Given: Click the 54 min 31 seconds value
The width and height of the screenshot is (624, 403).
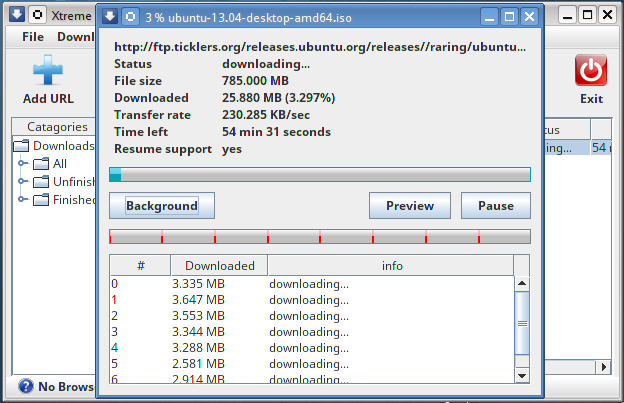Looking at the screenshot, I should click(x=276, y=132).
